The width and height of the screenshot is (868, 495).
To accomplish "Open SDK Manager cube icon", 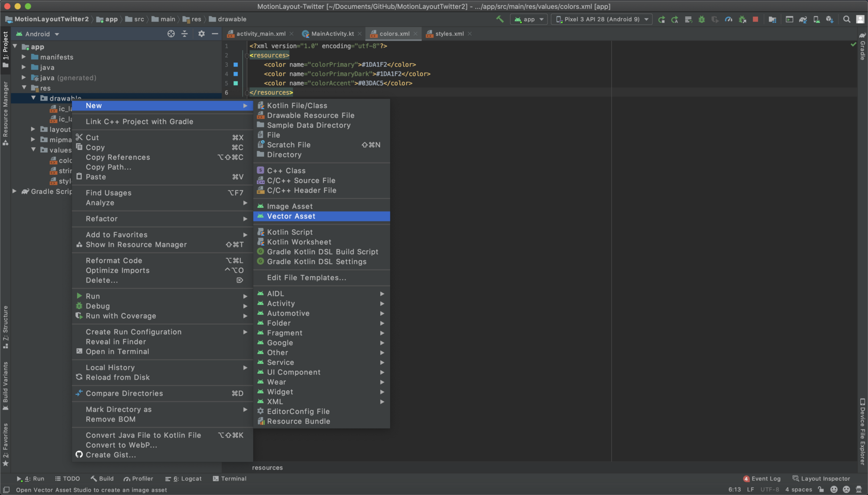I will [829, 19].
